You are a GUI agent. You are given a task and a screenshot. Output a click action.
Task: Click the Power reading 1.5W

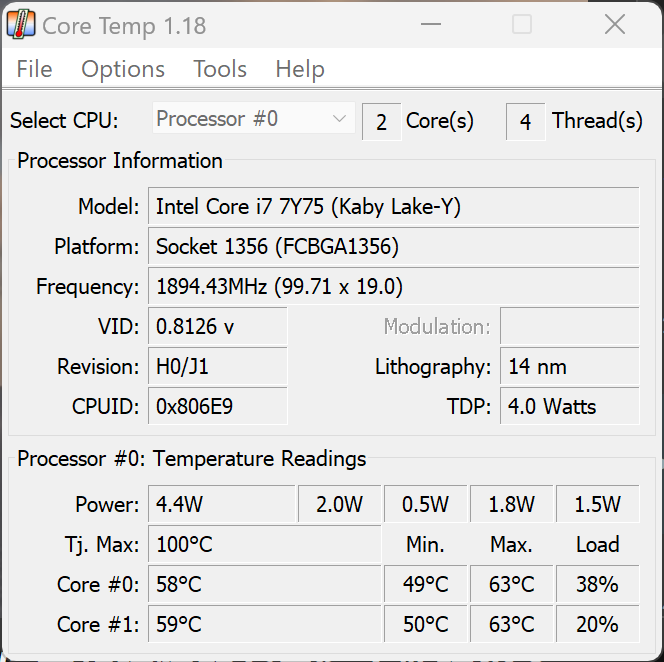pyautogui.click(x=598, y=504)
